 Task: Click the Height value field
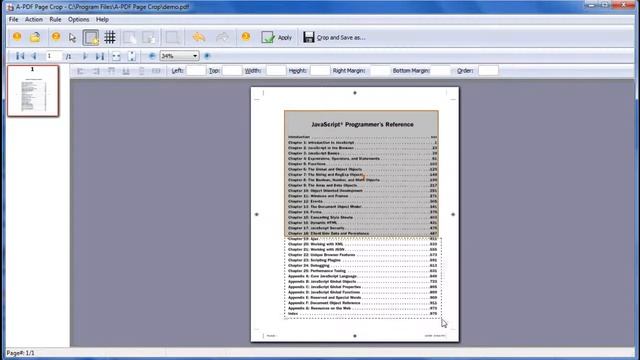[x=320, y=71]
